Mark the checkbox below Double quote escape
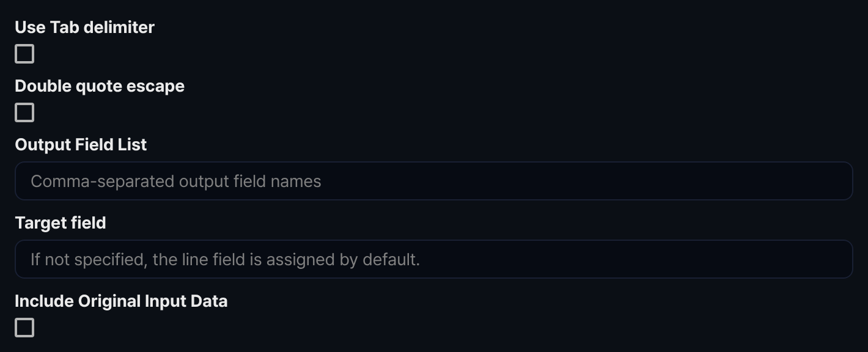This screenshot has height=352, width=868. [x=24, y=112]
